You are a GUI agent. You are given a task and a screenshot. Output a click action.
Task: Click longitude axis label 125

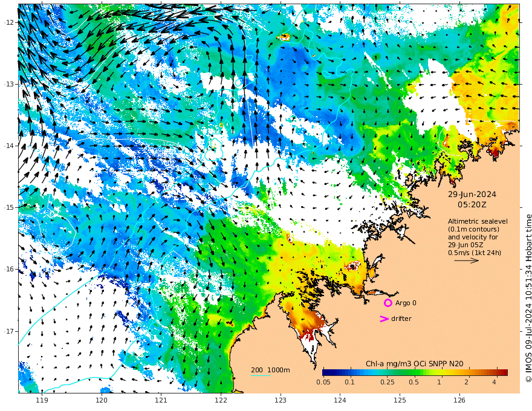[400, 401]
